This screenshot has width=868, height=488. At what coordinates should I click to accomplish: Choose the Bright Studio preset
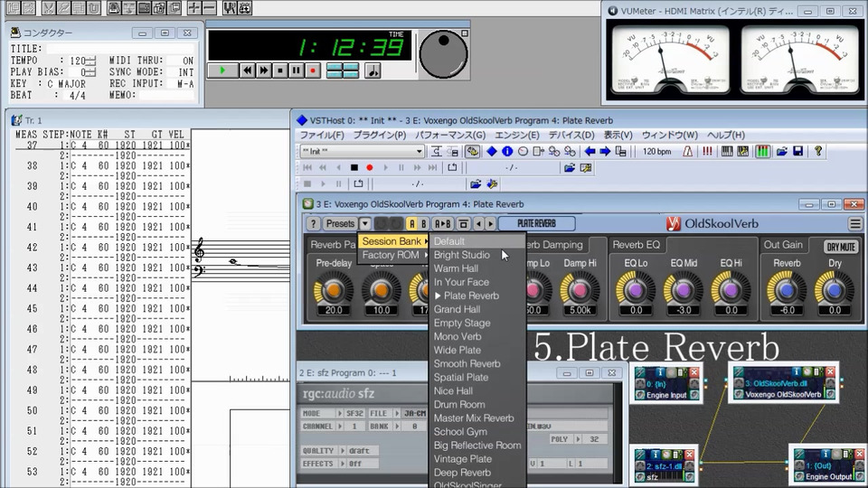click(476, 255)
